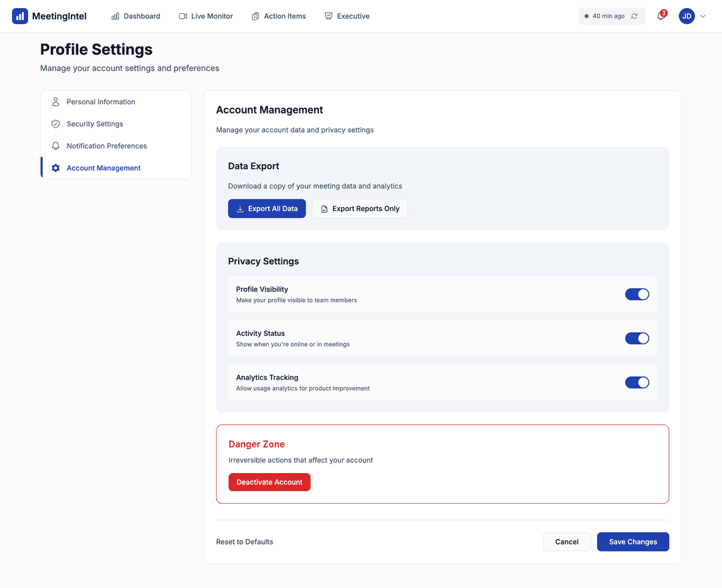Click the Security Settings shield icon
Viewport: 722px width, 588px height.
(x=55, y=124)
